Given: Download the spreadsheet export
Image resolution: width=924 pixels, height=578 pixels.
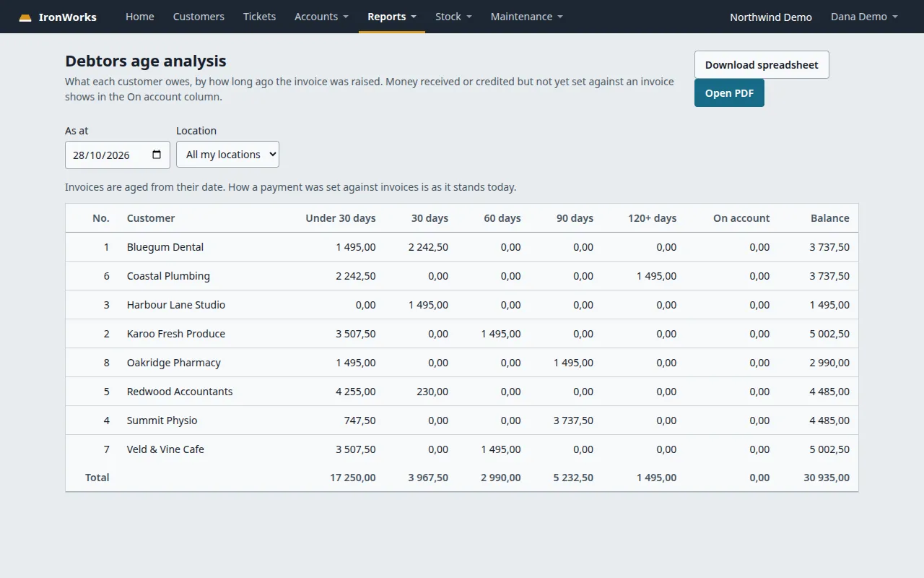Looking at the screenshot, I should [x=762, y=64].
